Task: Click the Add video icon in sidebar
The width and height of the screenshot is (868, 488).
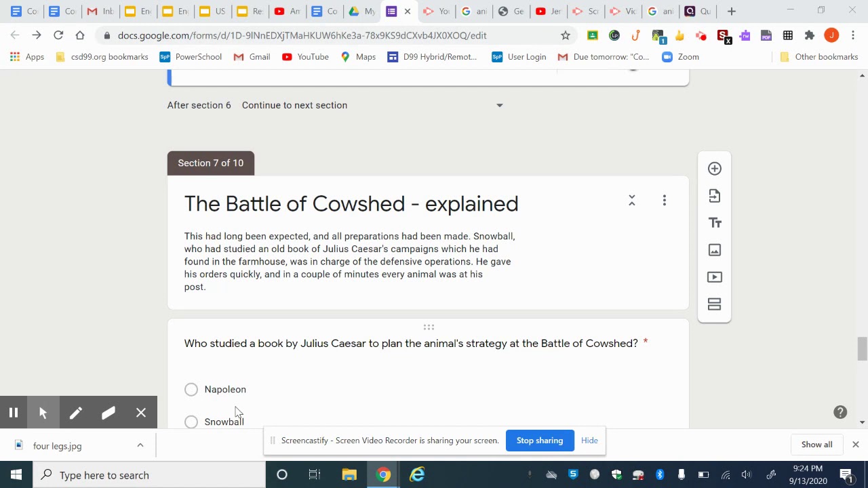Action: 715,277
